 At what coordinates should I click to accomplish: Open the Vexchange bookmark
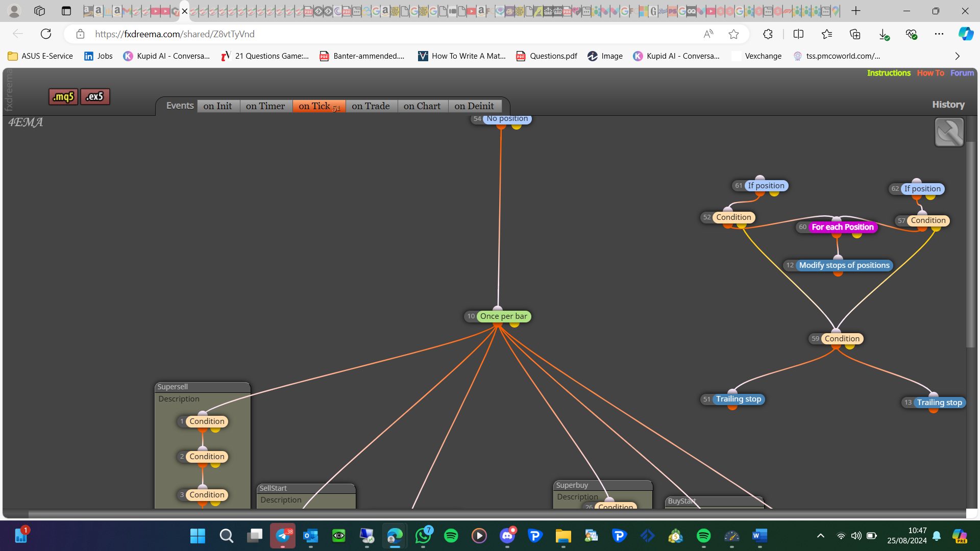pyautogui.click(x=756, y=56)
